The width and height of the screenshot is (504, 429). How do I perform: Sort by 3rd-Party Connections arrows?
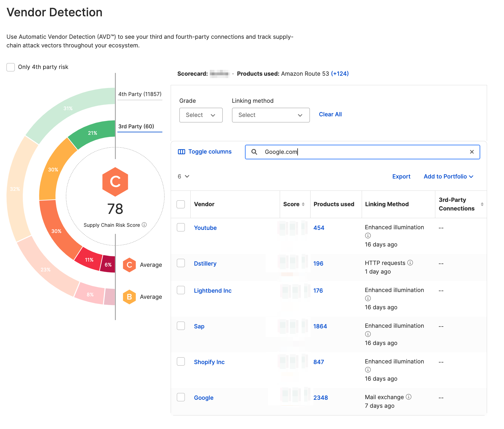pos(482,204)
